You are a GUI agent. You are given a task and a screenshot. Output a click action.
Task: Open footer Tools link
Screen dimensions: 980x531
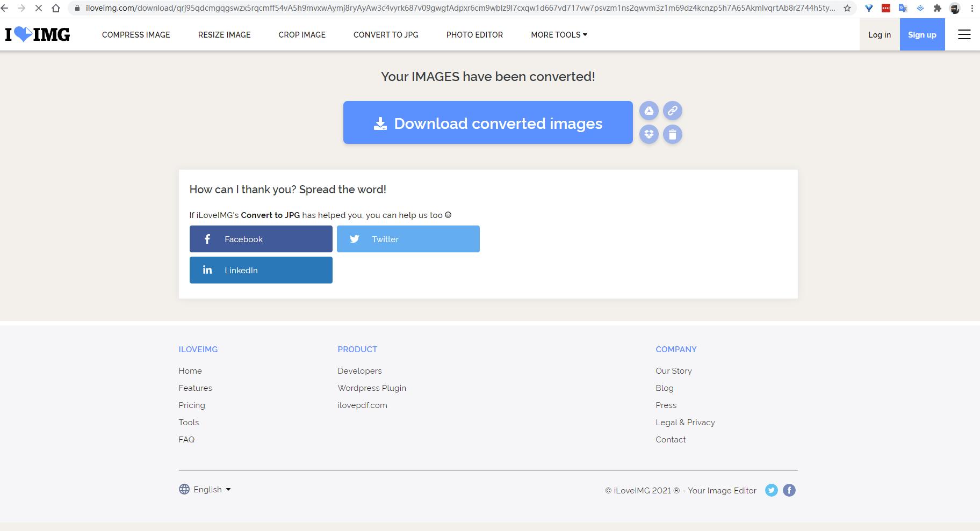pos(189,423)
